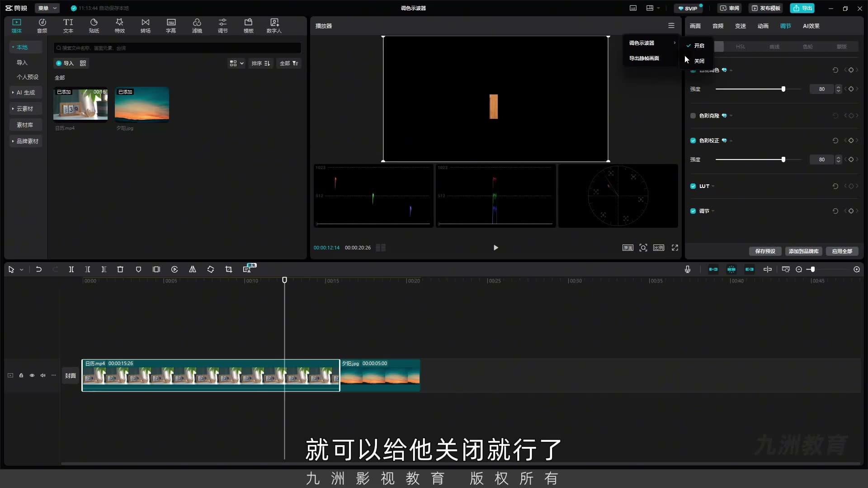
Task: Adjust the 色彩校正 强度 slider handle
Action: (x=783, y=160)
